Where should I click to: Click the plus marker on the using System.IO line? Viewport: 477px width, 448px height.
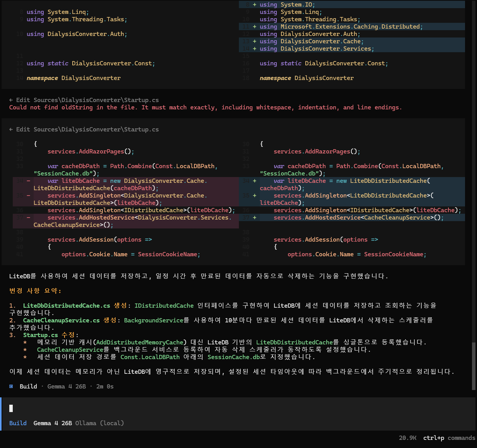(254, 5)
